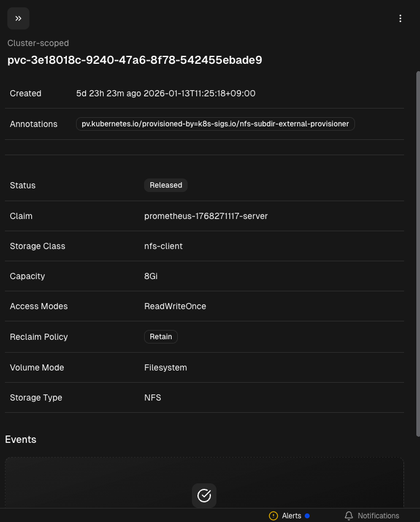Open claim prometheus-1768271117-server
This screenshot has width=420, height=522.
click(205, 216)
